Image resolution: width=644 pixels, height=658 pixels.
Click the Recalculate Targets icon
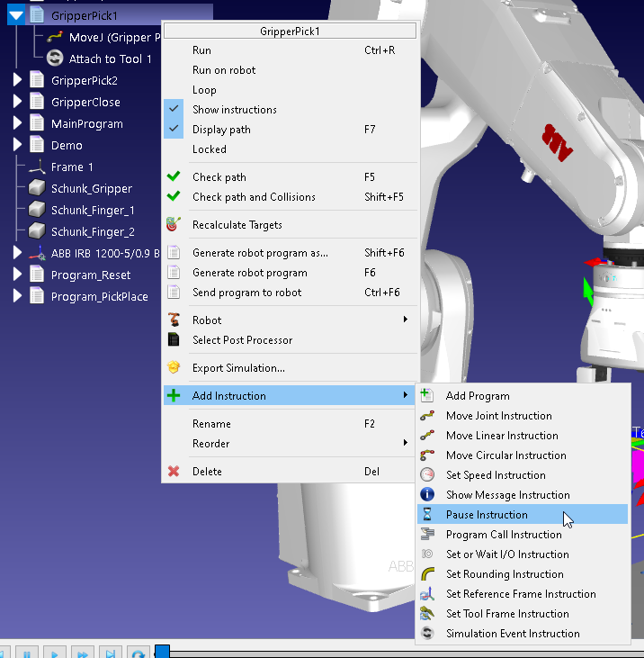pyautogui.click(x=174, y=224)
